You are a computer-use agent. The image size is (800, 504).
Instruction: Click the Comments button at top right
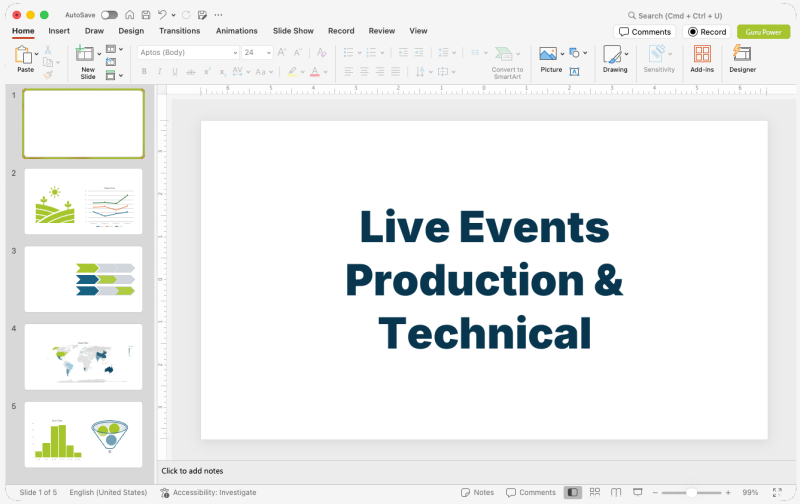pos(644,32)
